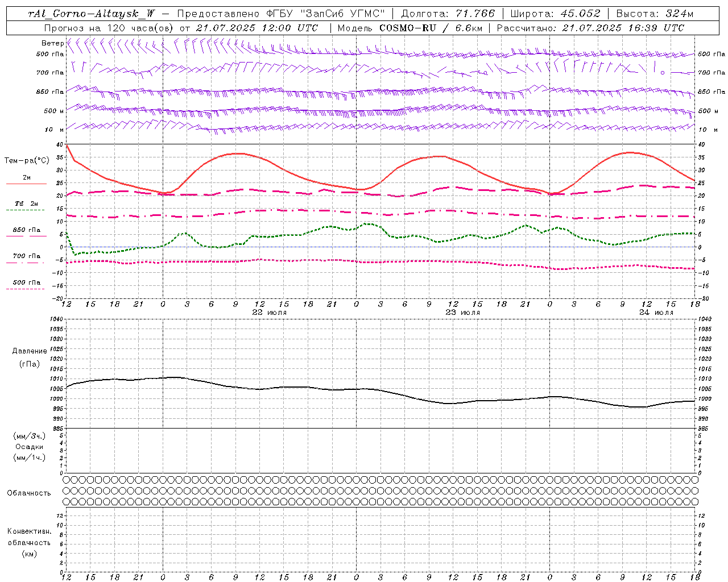
Task: Click the (мм/1ч.) precipitation unit label
Action: pos(30,458)
